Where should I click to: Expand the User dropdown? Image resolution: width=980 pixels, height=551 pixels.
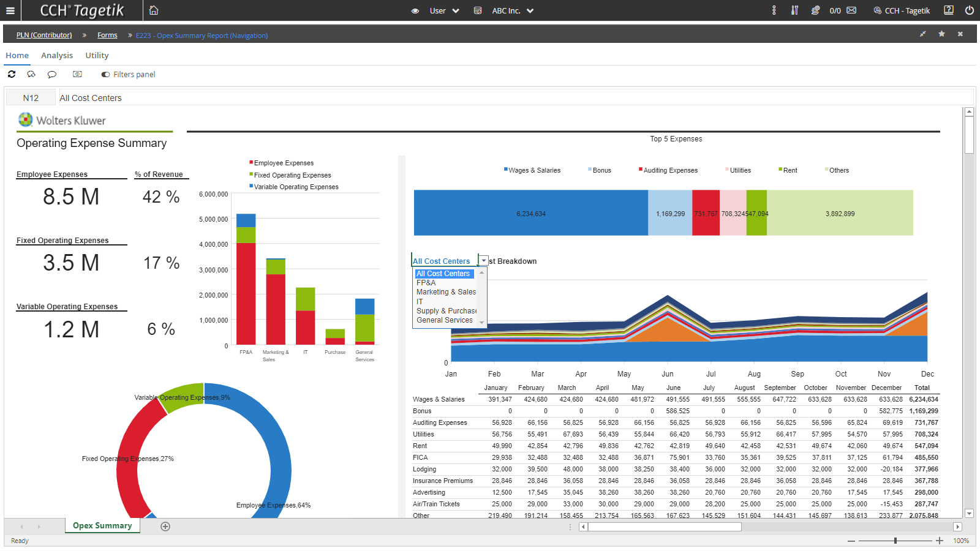445,10
